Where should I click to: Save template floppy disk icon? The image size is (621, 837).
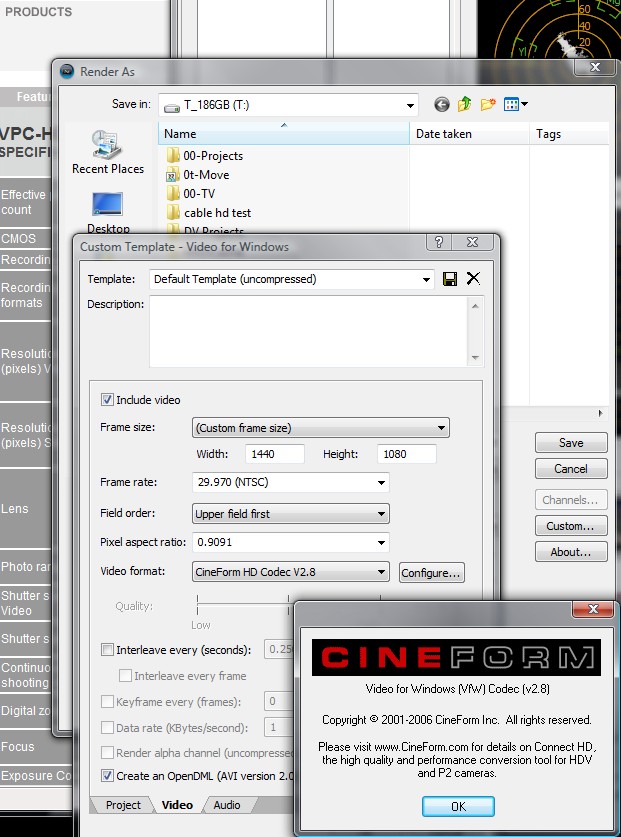pos(450,279)
